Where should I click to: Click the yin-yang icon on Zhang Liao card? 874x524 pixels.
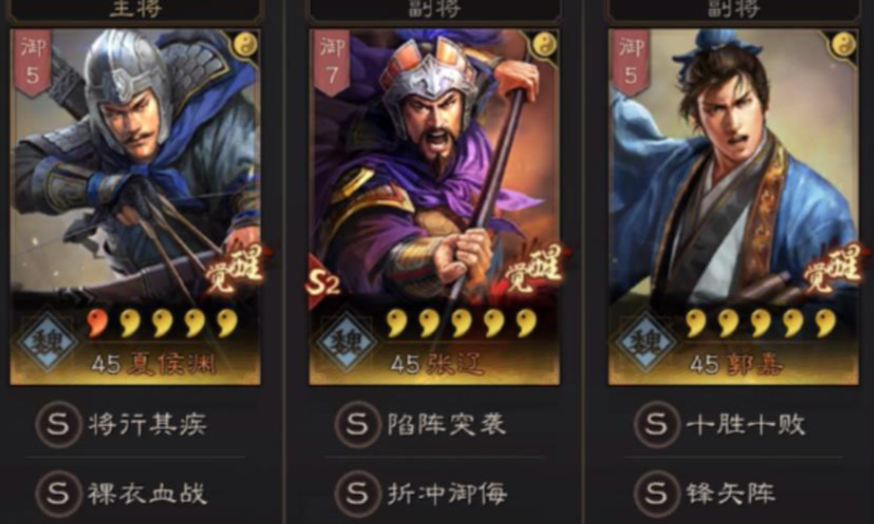pos(545,45)
